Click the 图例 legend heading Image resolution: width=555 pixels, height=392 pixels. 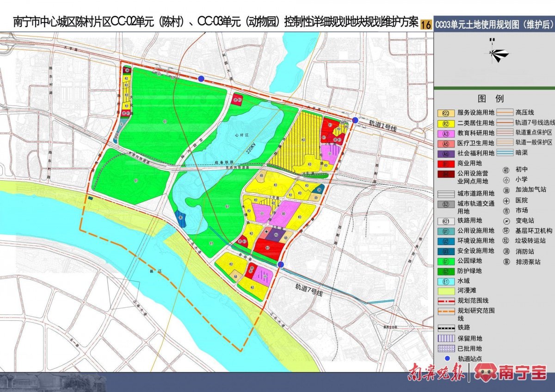492,98
